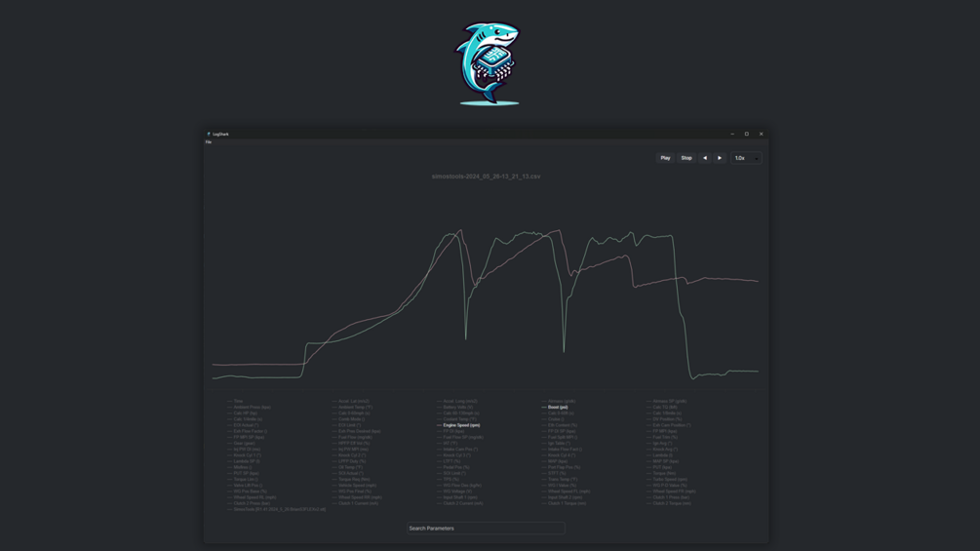Open the 1.0x playback speed dropdown
Image resolution: width=980 pixels, height=551 pixels.
pyautogui.click(x=746, y=158)
